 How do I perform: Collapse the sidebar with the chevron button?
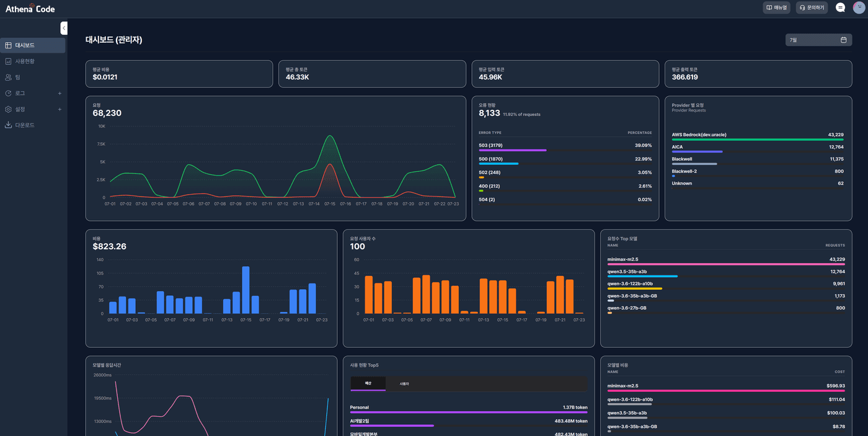click(64, 28)
